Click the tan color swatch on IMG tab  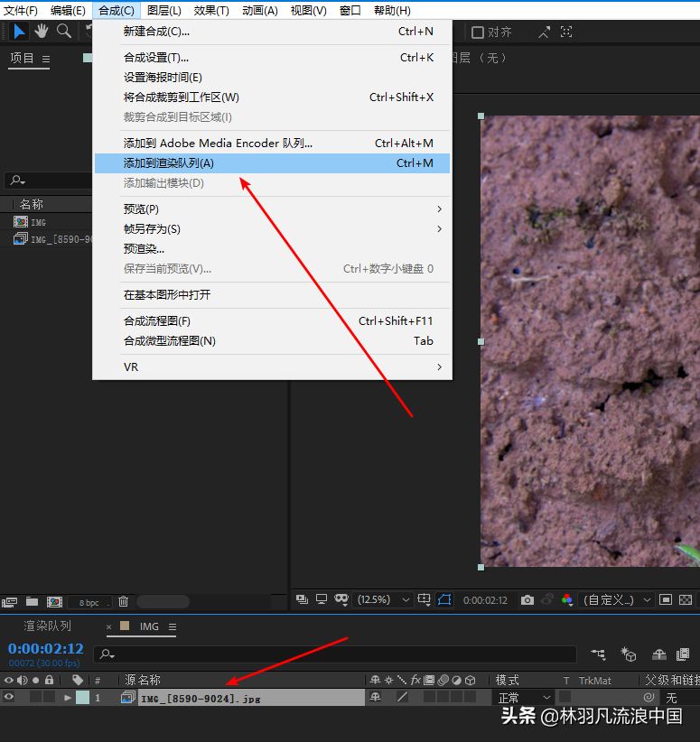click(125, 626)
